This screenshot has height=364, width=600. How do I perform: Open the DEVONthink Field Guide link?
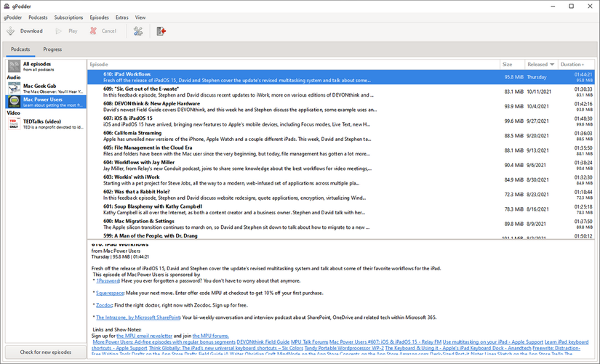(263, 341)
